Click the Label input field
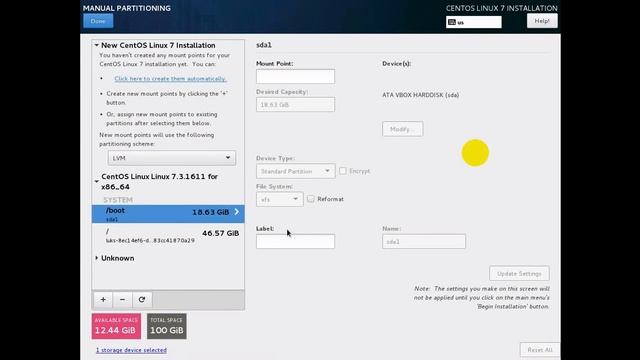Image resolution: width=640 pixels, height=360 pixels. tap(296, 241)
